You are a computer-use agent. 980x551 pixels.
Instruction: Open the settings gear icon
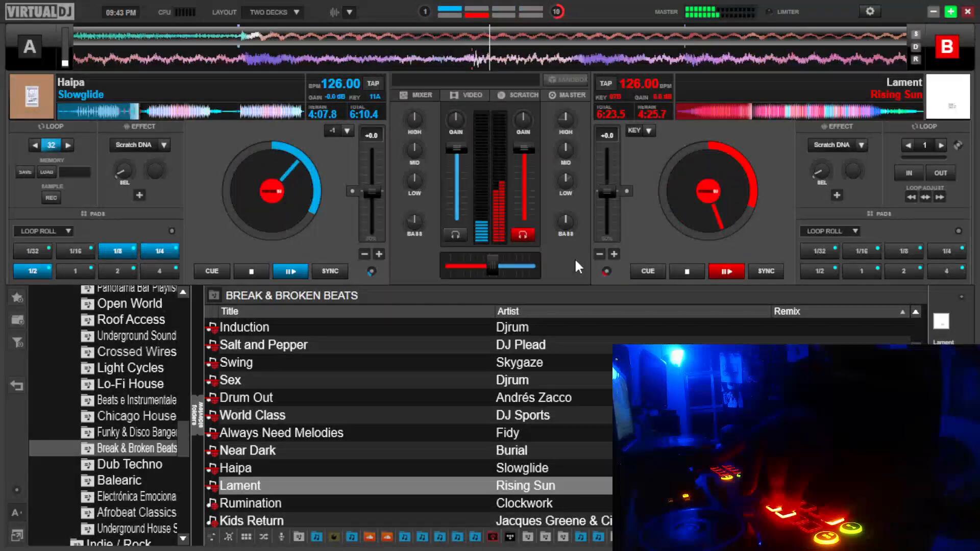[870, 11]
